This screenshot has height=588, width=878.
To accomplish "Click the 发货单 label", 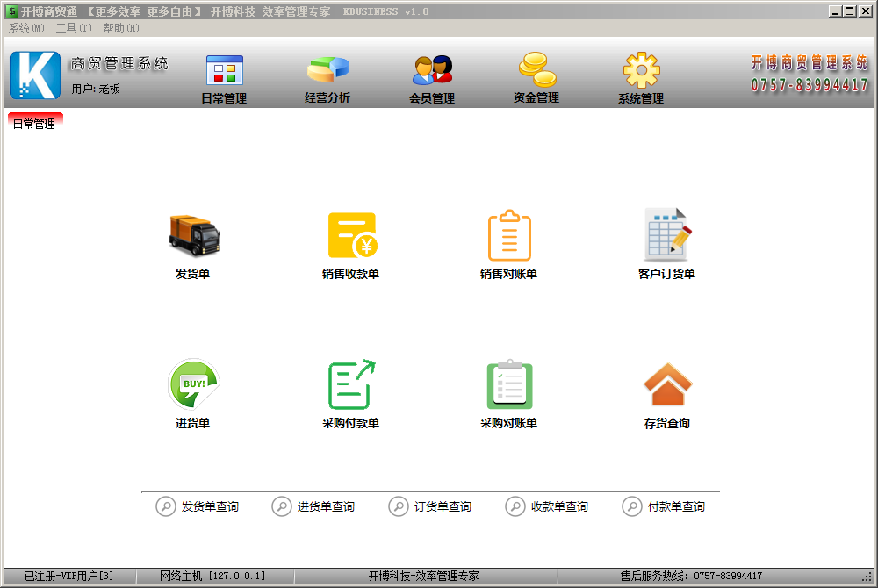I will [192, 274].
